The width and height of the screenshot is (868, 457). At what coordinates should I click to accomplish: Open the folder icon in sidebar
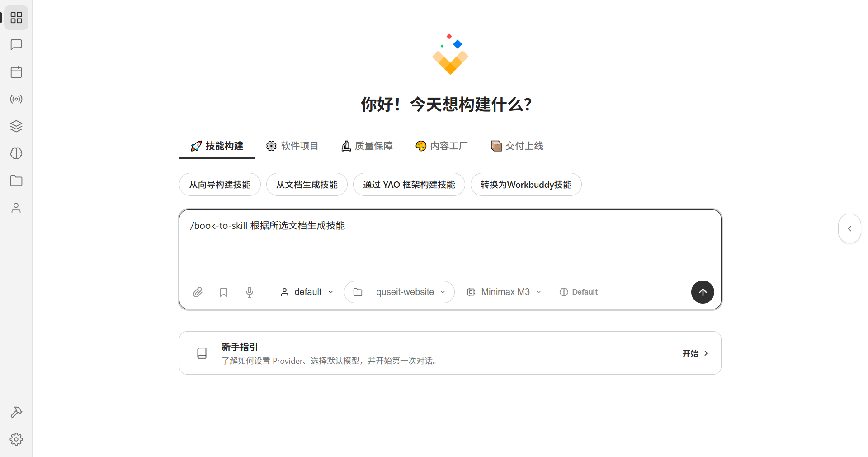(16, 181)
